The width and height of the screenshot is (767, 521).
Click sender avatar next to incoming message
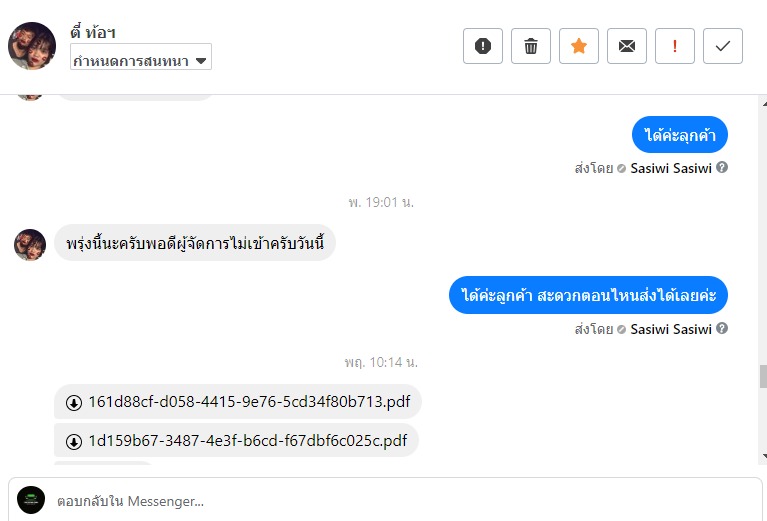pyautogui.click(x=30, y=244)
